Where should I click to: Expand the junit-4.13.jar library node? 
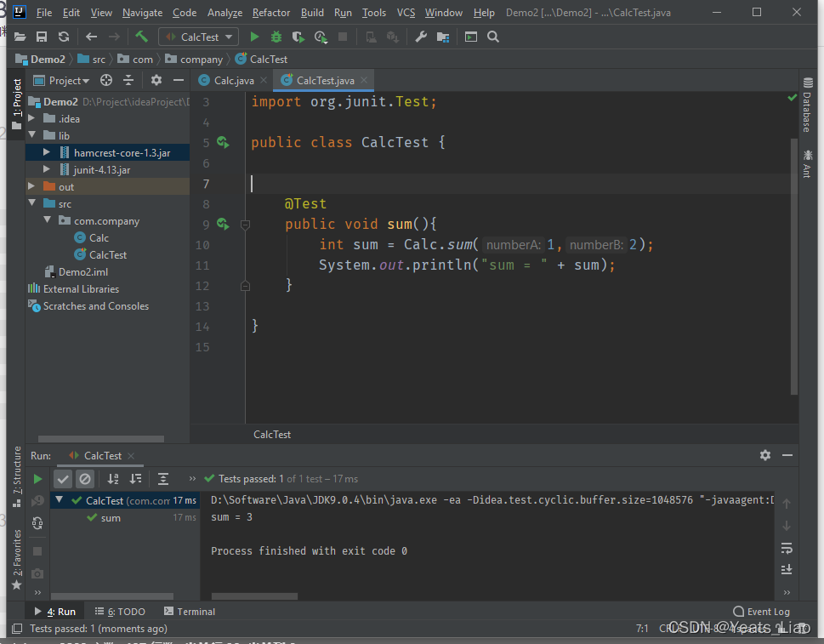pos(48,170)
